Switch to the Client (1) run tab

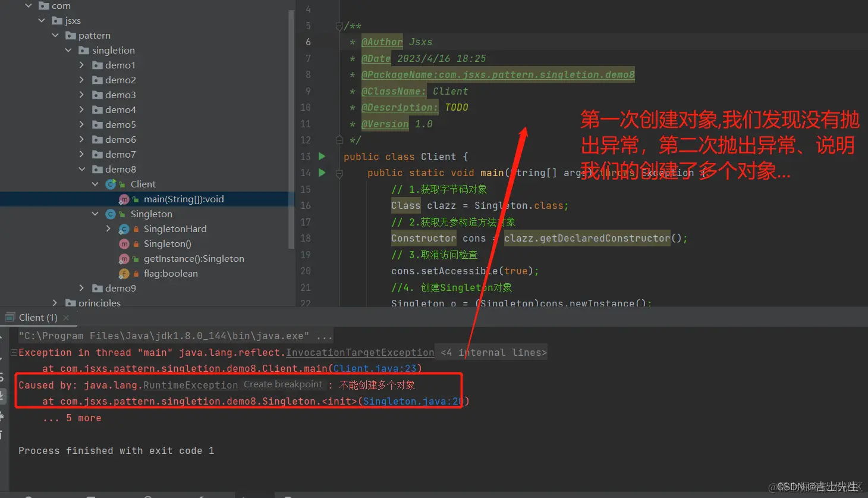[x=38, y=317]
